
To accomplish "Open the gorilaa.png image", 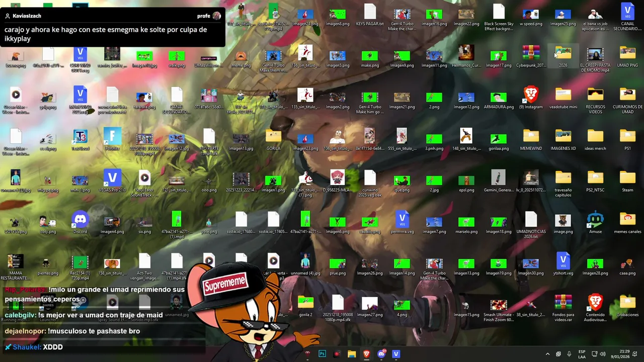I will 499,140.
